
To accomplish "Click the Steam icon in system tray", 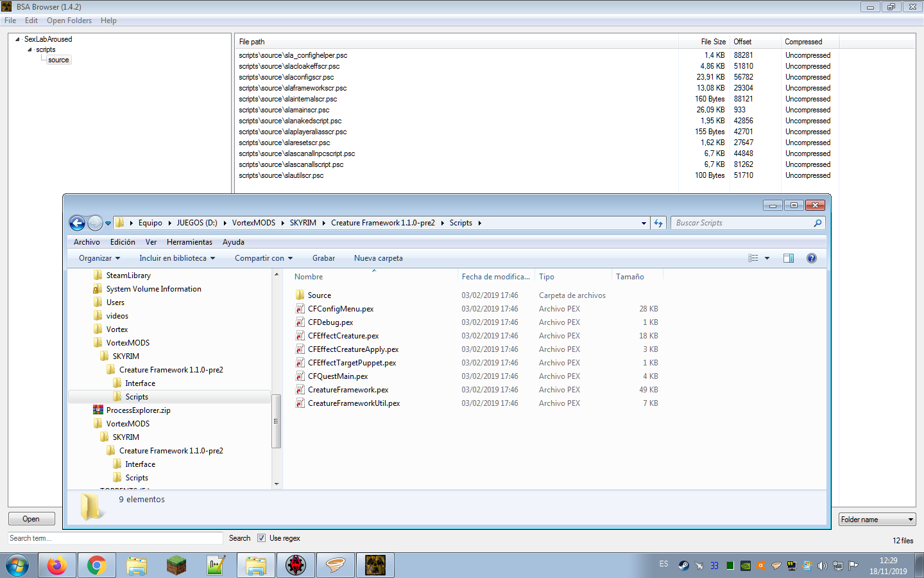I will click(683, 566).
